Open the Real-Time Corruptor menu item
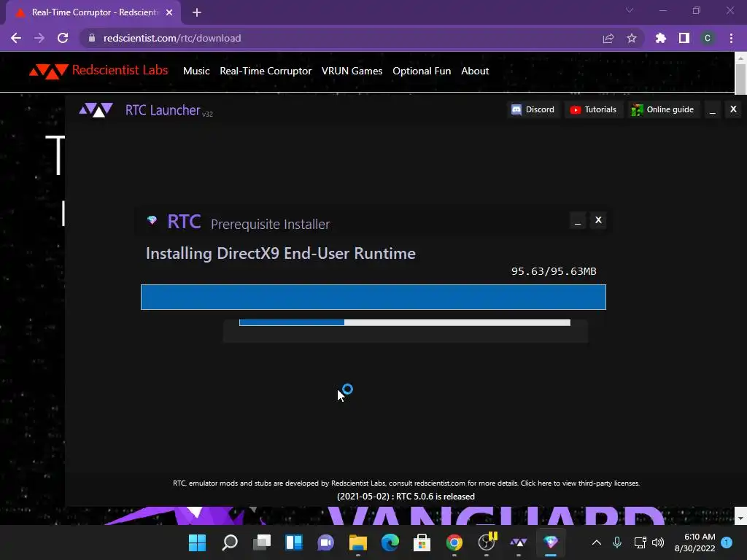The width and height of the screenshot is (747, 560). (266, 71)
